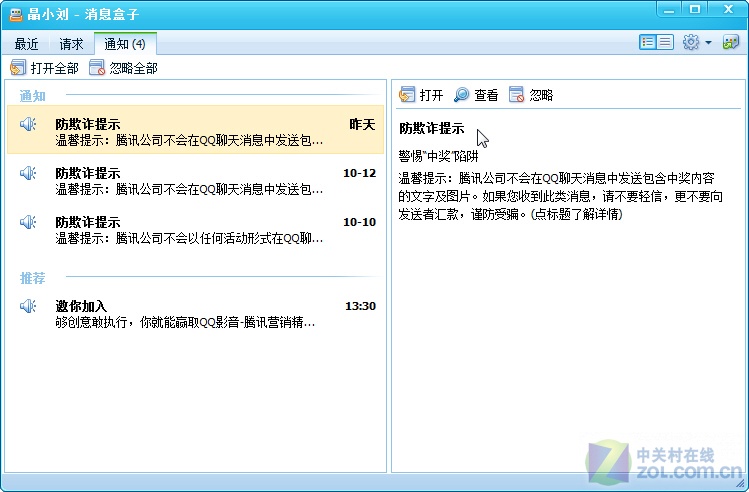Click the speaker icon of the 10-10 notification
The width and height of the screenshot is (749, 492).
point(28,222)
